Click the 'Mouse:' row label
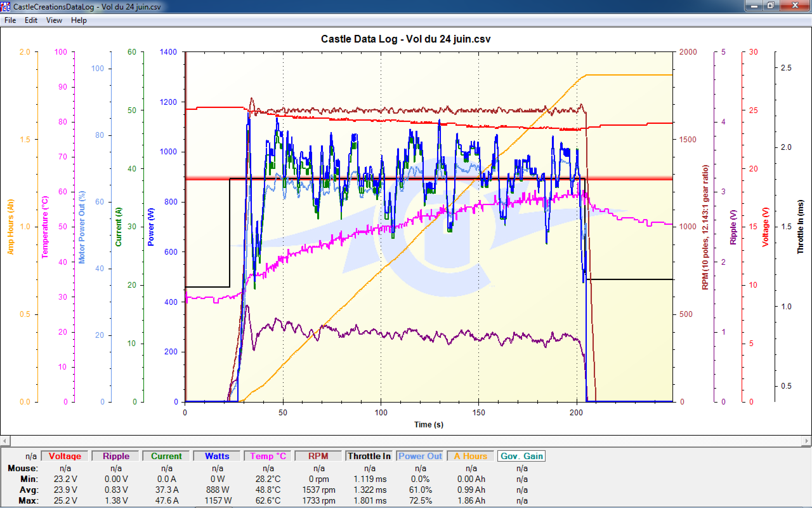Viewport: 812px width, 508px height. coord(23,468)
